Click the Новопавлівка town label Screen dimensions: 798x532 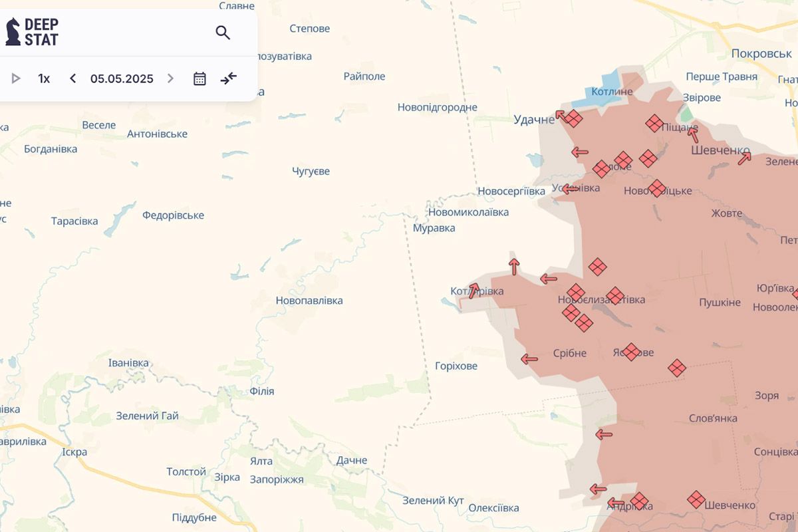309,301
